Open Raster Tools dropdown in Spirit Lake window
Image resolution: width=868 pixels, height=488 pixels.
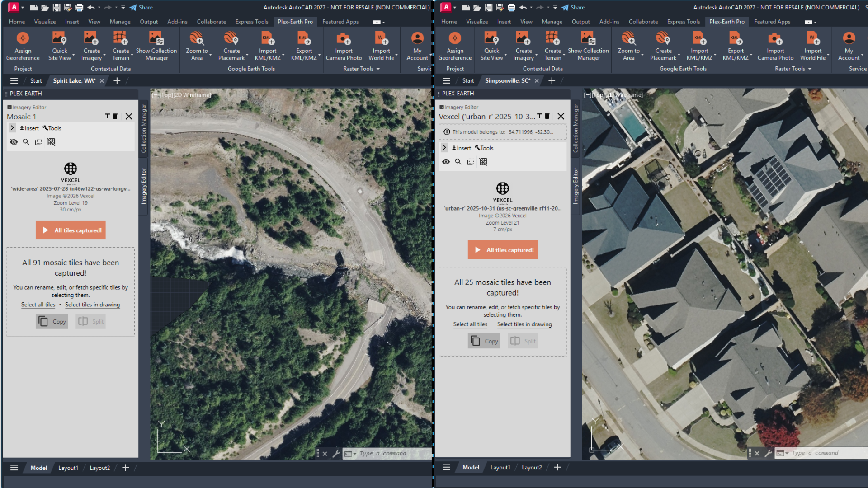point(361,69)
